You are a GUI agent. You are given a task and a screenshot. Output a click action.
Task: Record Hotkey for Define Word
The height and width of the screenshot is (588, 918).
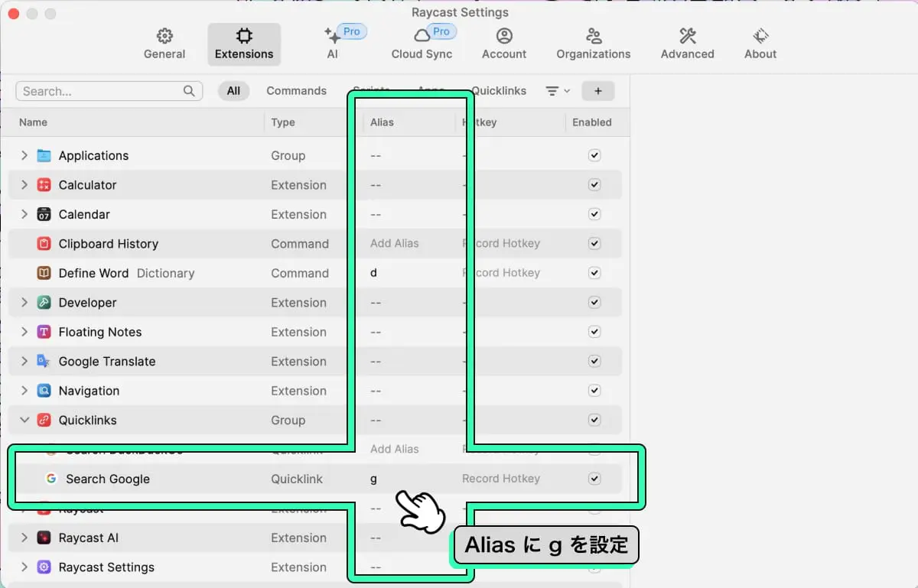coord(501,273)
